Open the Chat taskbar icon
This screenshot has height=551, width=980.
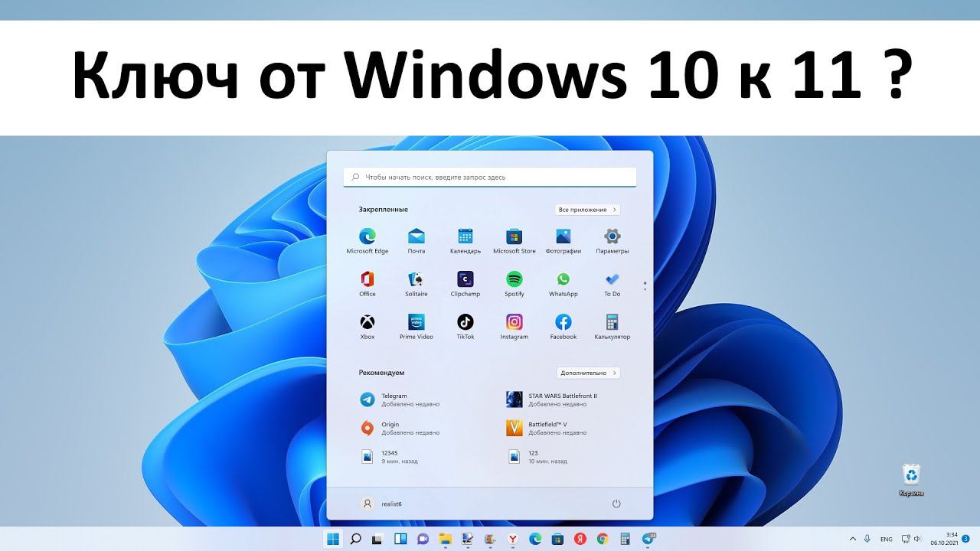pyautogui.click(x=423, y=539)
